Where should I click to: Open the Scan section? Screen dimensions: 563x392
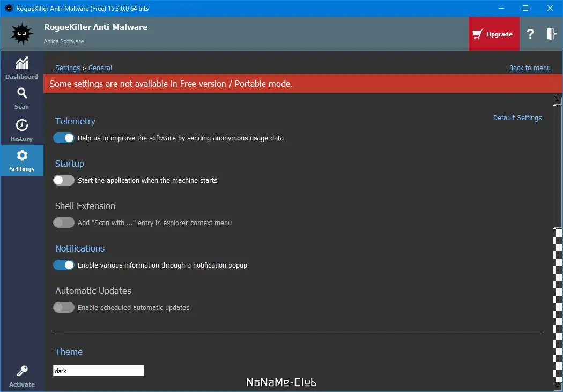tap(21, 98)
